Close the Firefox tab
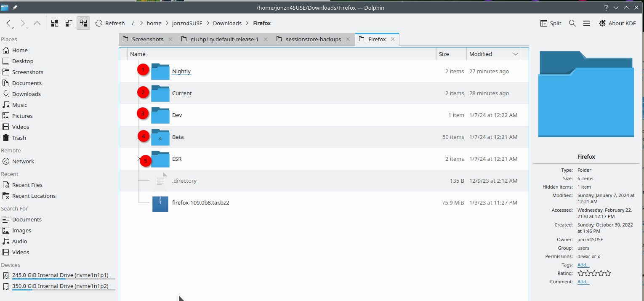 click(x=393, y=39)
